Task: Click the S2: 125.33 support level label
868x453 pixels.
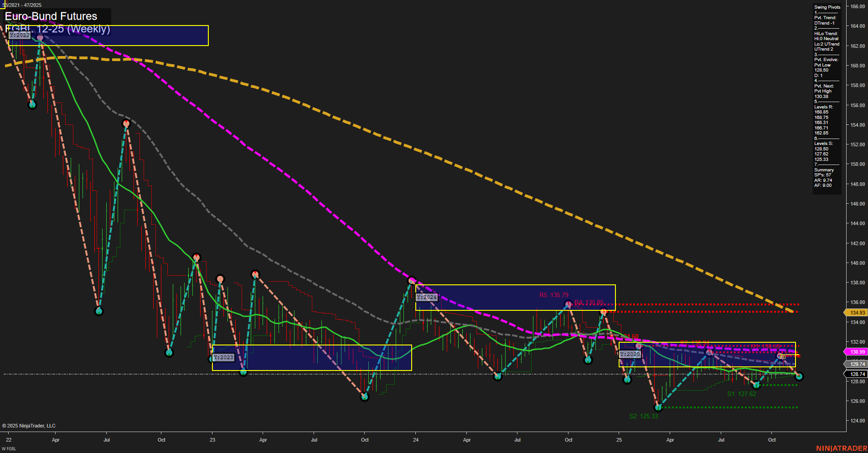Action: tap(644, 416)
